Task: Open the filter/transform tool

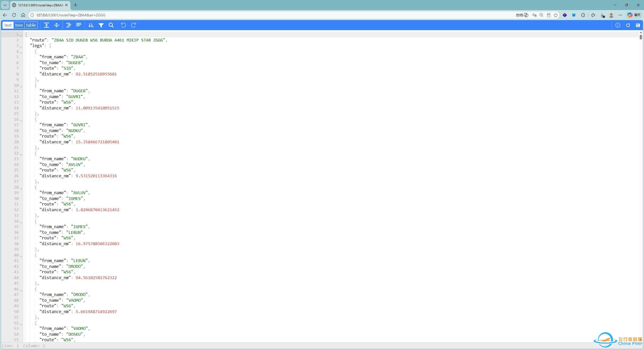Action: [101, 25]
